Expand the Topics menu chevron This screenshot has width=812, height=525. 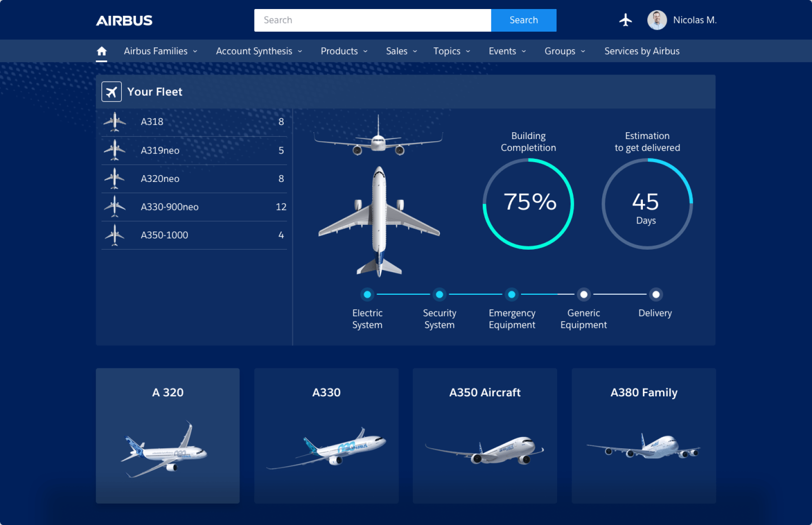(x=468, y=51)
